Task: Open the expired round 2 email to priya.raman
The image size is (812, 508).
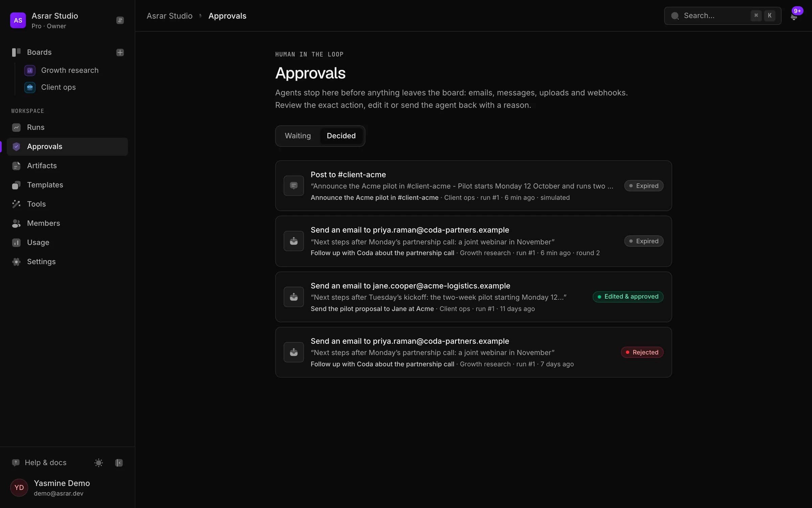Action: [x=473, y=241]
